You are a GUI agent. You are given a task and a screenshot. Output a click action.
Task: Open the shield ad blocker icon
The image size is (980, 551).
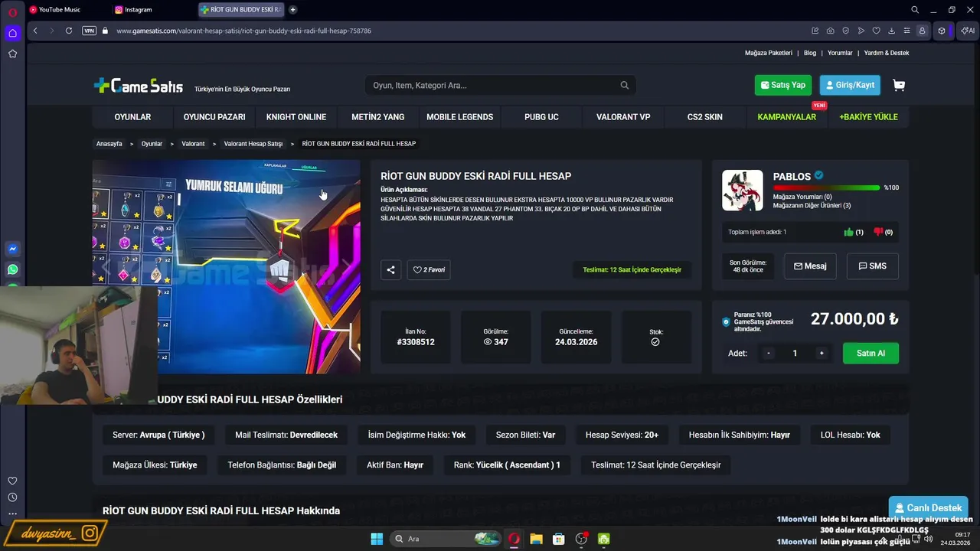tap(846, 31)
